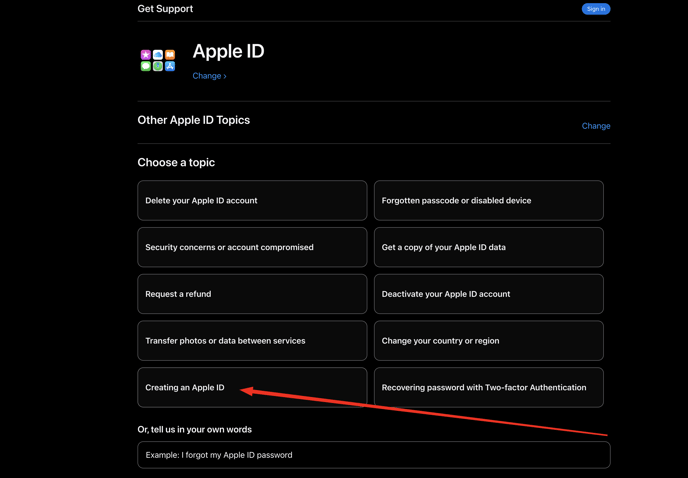Click the Or, tell us in your own words label
Image resolution: width=688 pixels, height=478 pixels.
pos(194,430)
